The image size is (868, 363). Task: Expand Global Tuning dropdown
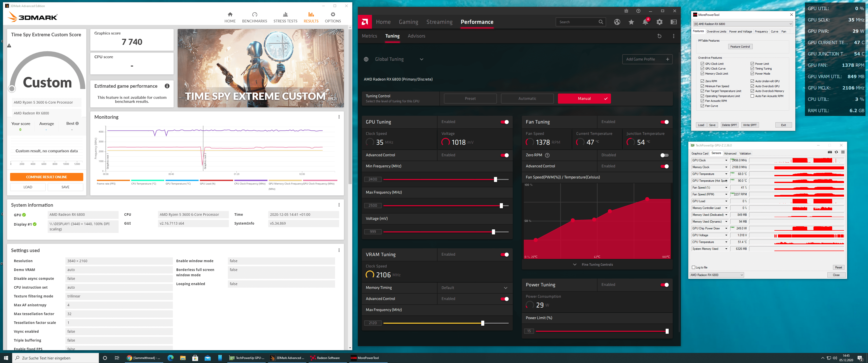(421, 59)
